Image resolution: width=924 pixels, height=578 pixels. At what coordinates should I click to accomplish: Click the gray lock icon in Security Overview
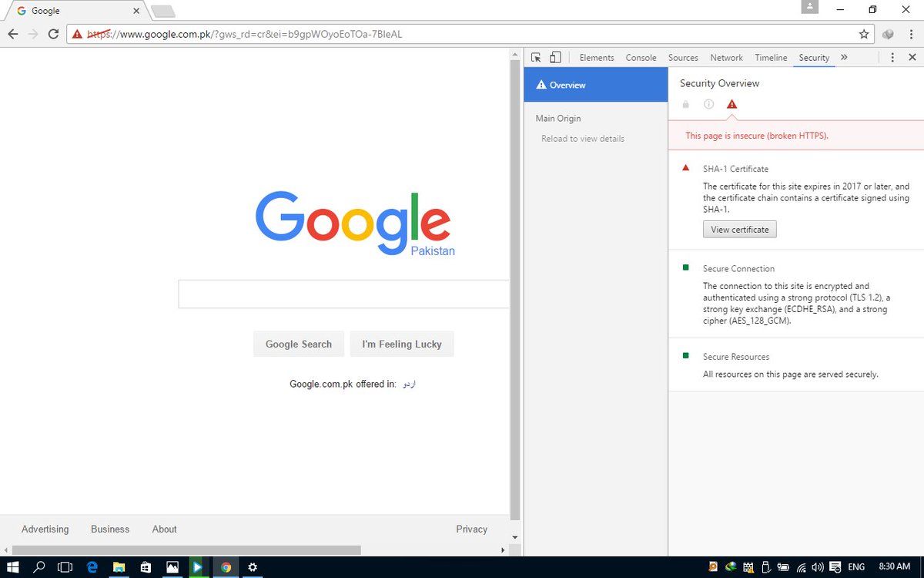686,104
